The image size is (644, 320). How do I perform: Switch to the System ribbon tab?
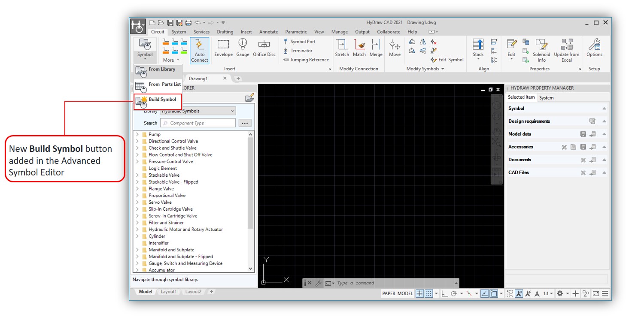pyautogui.click(x=179, y=32)
